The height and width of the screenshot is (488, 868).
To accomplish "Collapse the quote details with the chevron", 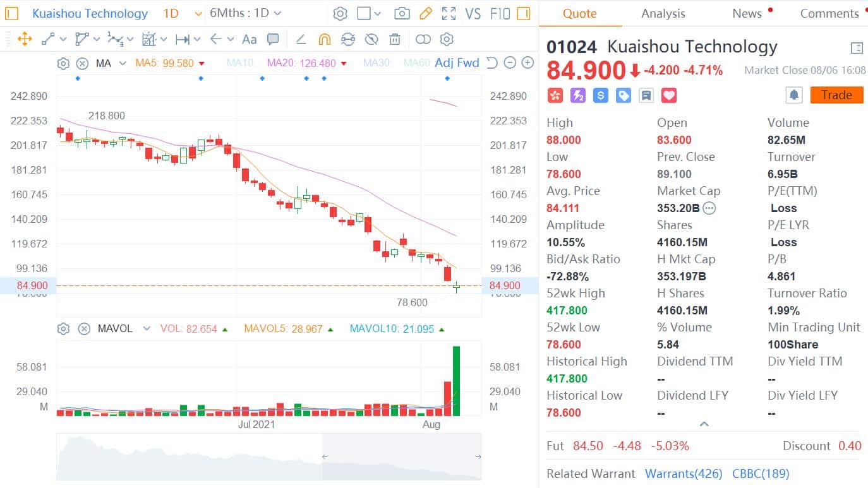I will (x=703, y=424).
